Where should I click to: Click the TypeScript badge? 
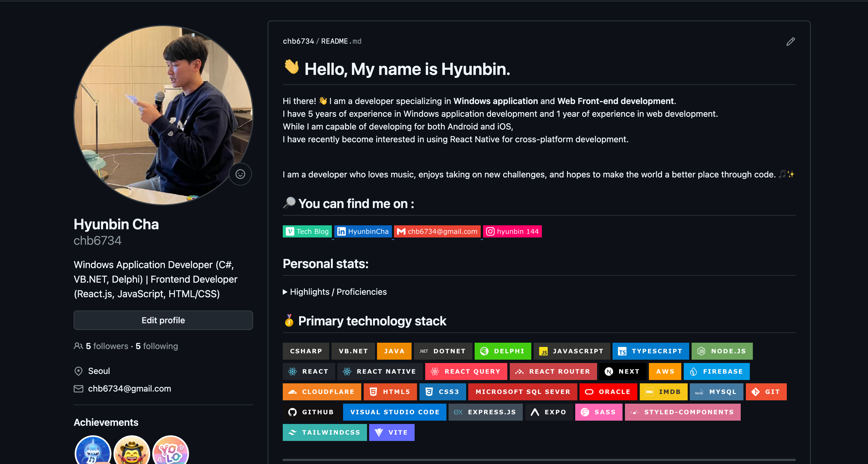click(650, 351)
